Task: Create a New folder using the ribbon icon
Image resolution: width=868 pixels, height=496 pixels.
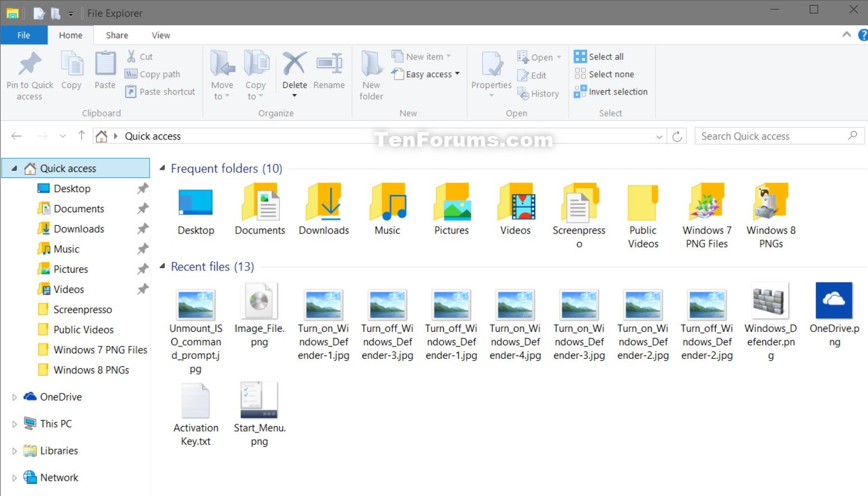Action: pos(370,74)
